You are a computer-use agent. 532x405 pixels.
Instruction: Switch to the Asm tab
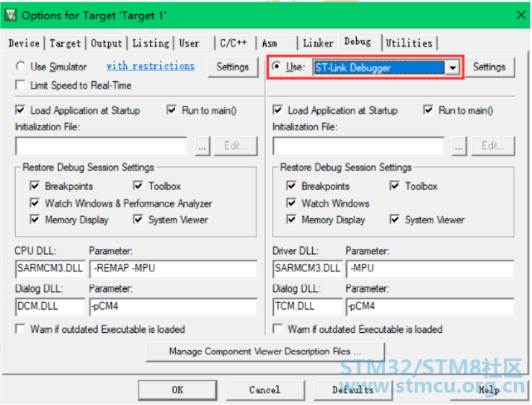click(x=277, y=43)
